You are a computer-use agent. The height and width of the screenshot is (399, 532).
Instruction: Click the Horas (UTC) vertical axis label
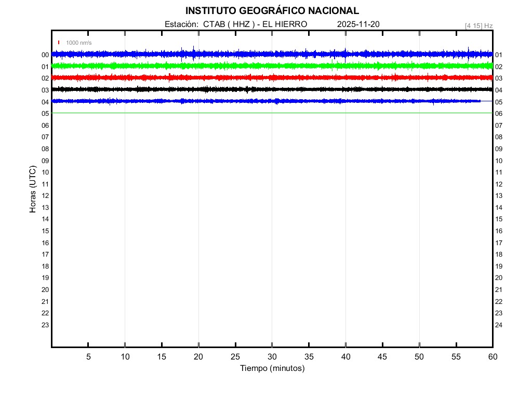click(33, 189)
